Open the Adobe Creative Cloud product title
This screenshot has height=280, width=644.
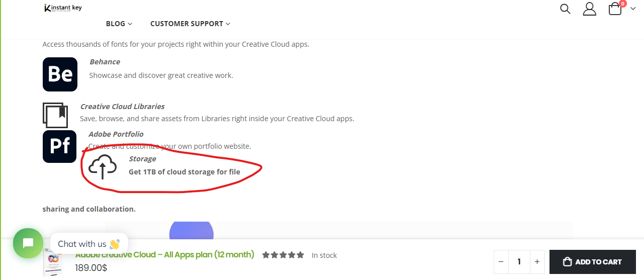coord(164,255)
